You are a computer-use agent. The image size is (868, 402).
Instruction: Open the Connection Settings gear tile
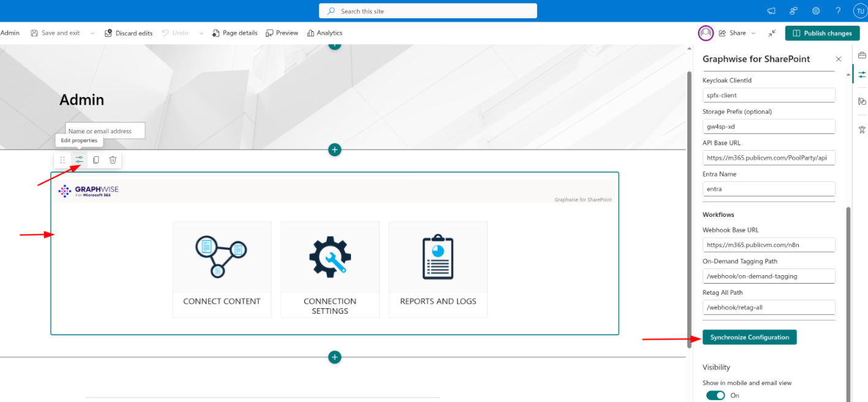[x=330, y=270]
